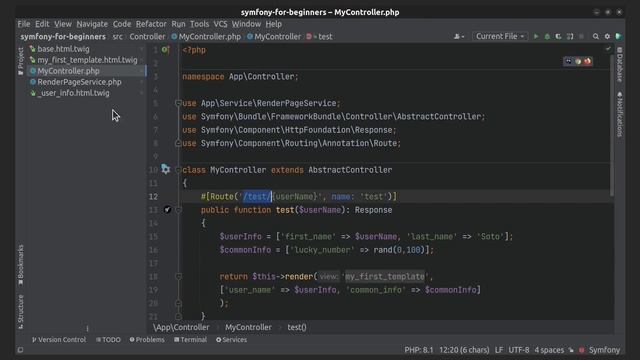
Task: Open the VCS menu
Action: coord(220,24)
